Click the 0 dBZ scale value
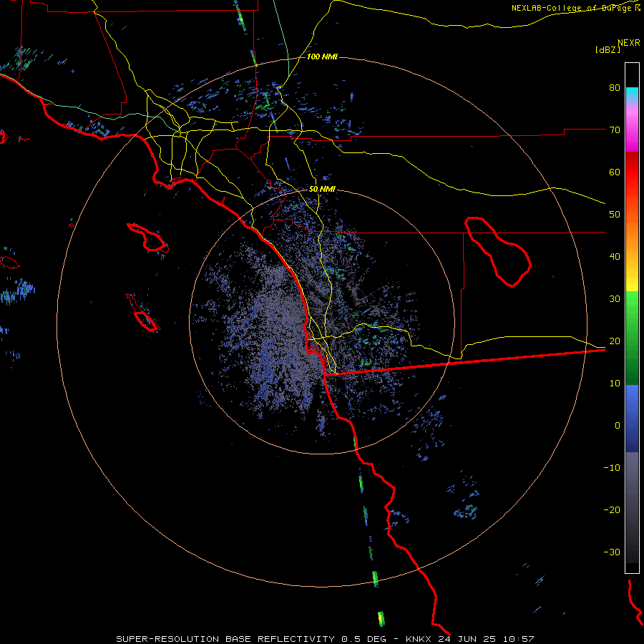This screenshot has width=644, height=644. coord(618,426)
